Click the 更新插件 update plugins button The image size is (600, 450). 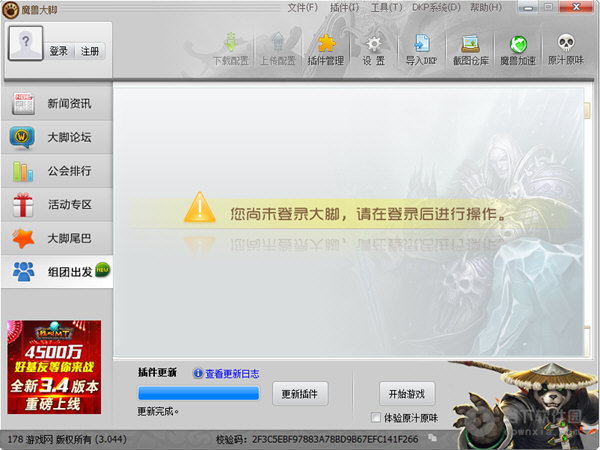pos(300,394)
